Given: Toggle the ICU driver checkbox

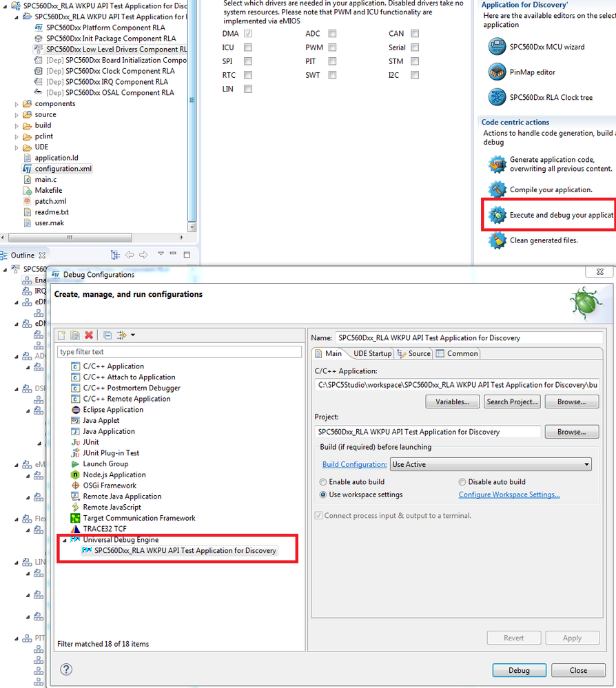Looking at the screenshot, I should (x=248, y=48).
